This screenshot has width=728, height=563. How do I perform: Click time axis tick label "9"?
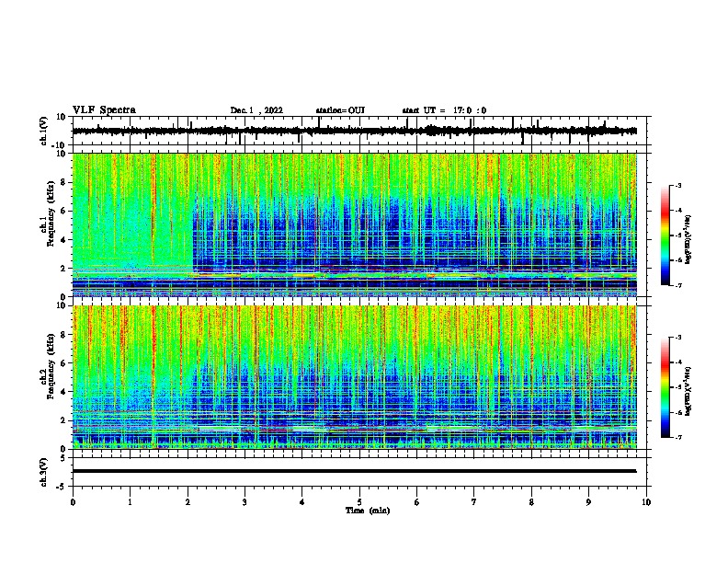click(588, 502)
